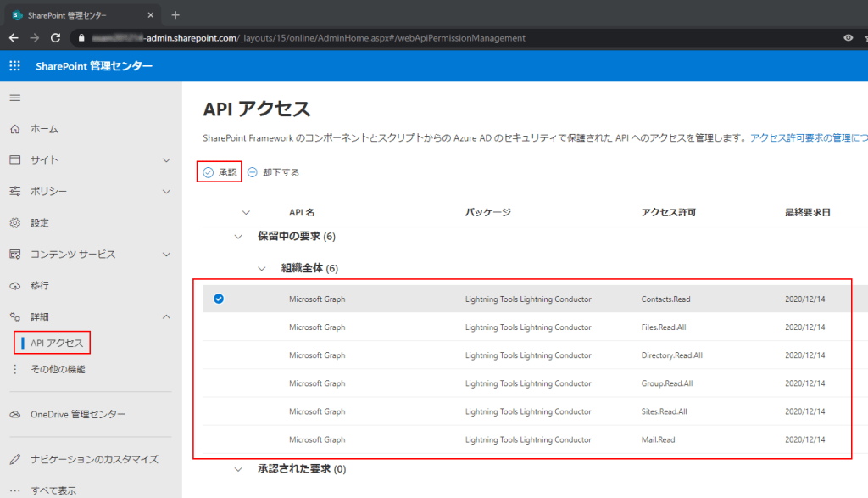Click the Reject button

(273, 172)
